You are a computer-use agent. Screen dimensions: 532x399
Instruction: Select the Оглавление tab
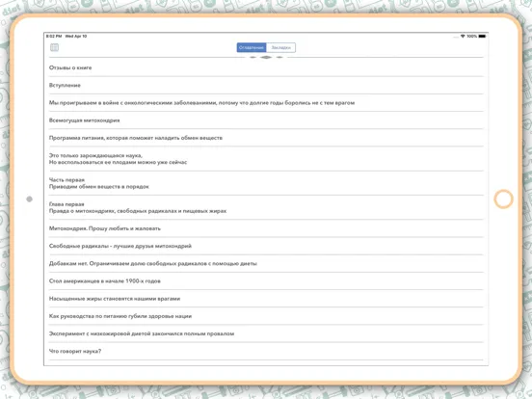click(x=252, y=47)
